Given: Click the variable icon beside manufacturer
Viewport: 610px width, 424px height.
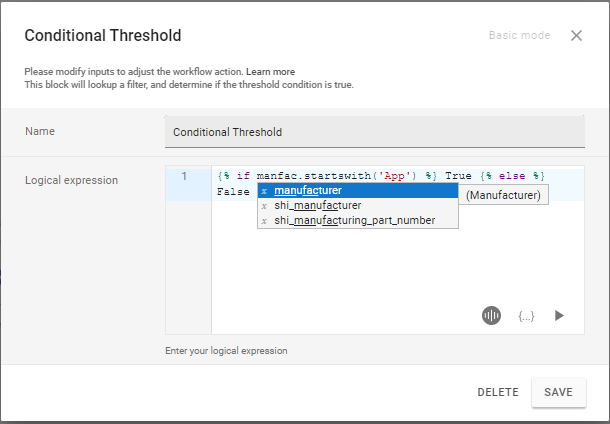Looking at the screenshot, I should (x=264, y=191).
